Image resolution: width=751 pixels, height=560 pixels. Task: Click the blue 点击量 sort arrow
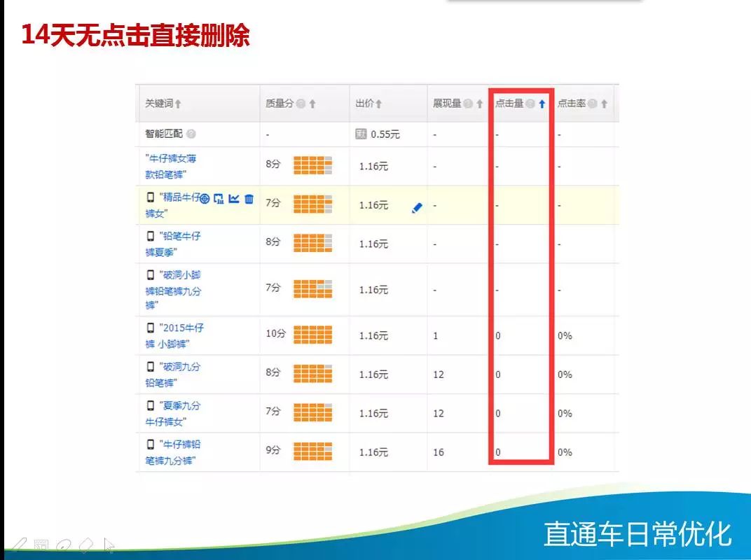coord(542,104)
